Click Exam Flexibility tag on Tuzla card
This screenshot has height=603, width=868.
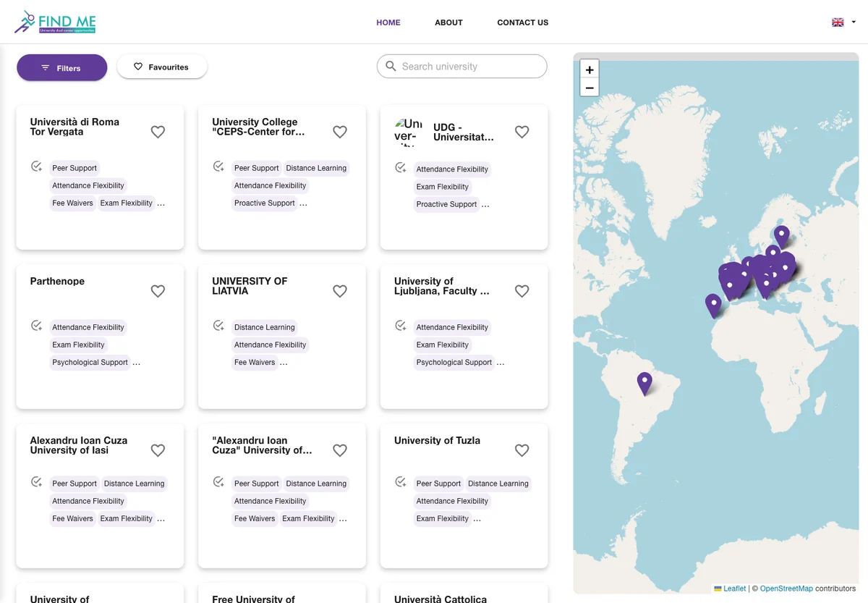443,518
